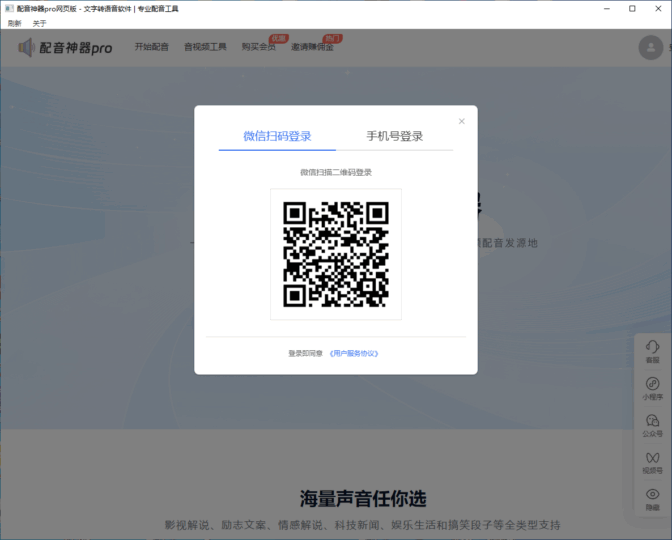Maximize the application window
The width and height of the screenshot is (672, 540).
coord(632,9)
